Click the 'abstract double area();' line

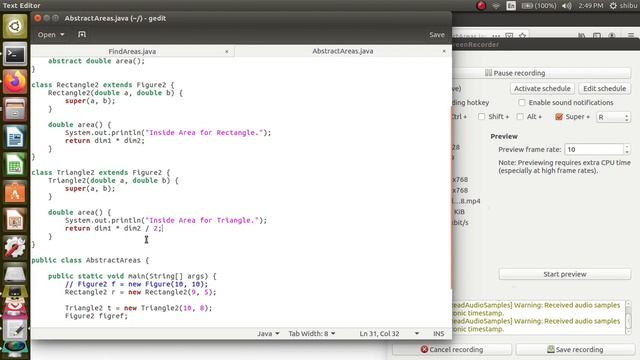point(96,61)
